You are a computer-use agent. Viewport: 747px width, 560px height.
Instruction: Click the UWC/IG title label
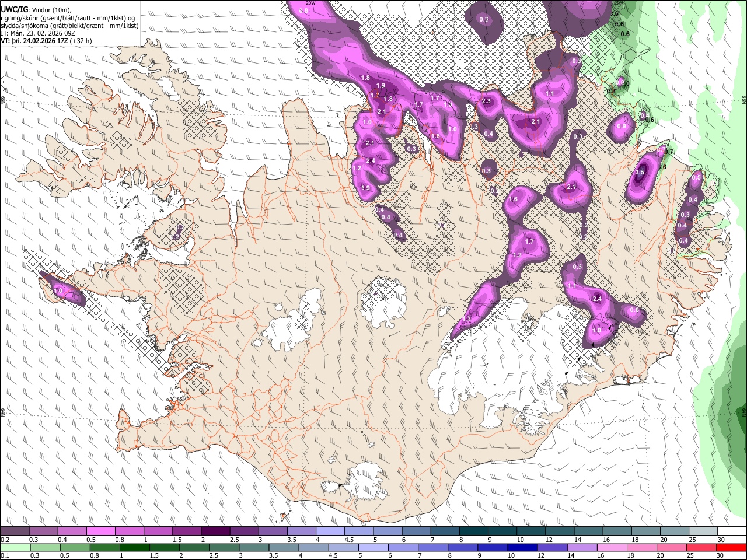coord(14,10)
